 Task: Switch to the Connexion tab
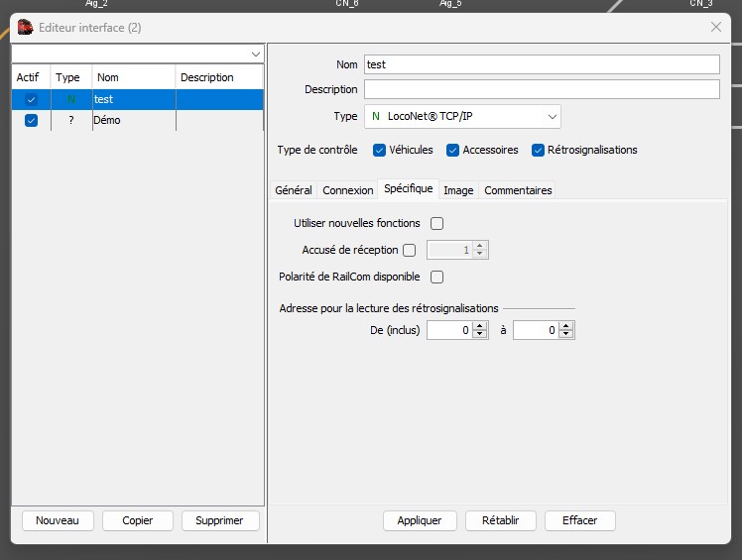(348, 190)
